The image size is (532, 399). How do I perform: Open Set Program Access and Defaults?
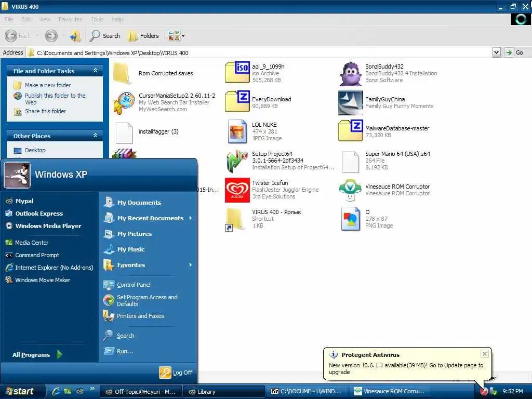click(x=148, y=300)
